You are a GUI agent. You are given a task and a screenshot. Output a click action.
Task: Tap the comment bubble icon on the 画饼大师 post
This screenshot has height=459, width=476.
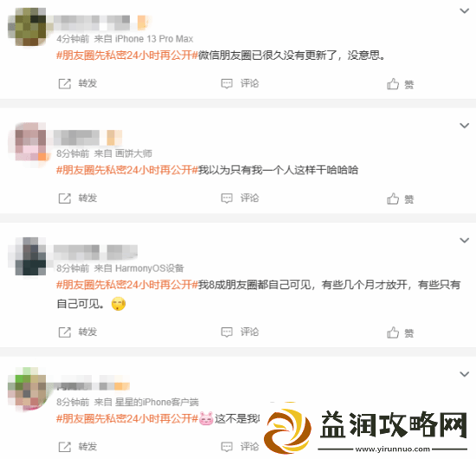(227, 198)
